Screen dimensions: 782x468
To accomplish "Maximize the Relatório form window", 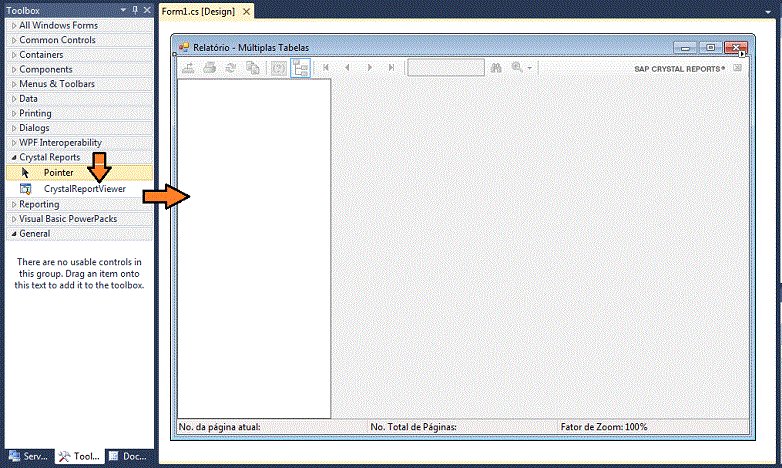I will coord(710,47).
